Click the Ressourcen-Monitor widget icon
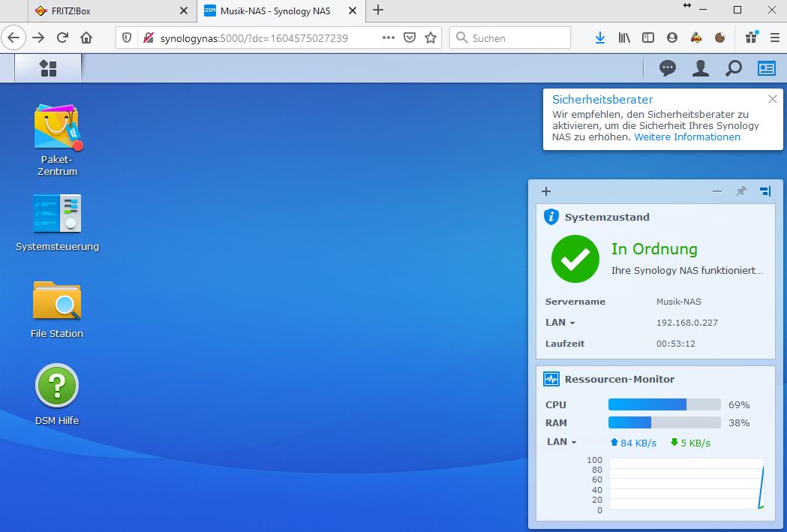The image size is (787, 532). pos(551,379)
